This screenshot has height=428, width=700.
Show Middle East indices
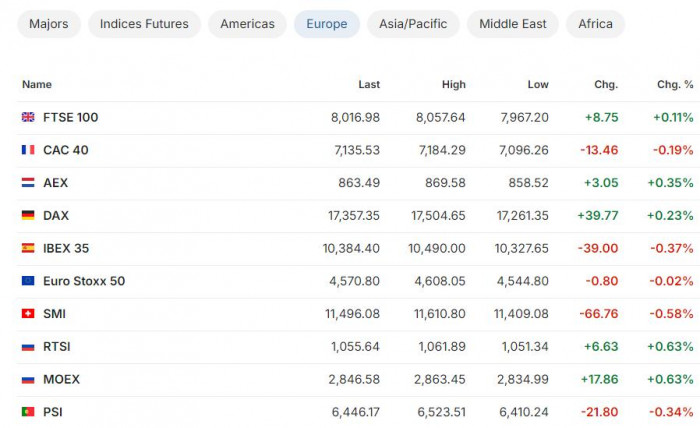pos(512,24)
